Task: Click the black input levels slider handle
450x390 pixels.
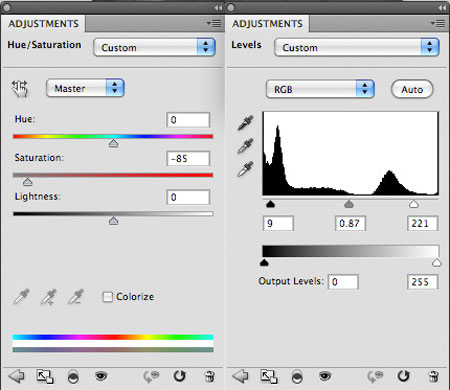Action: (270, 204)
